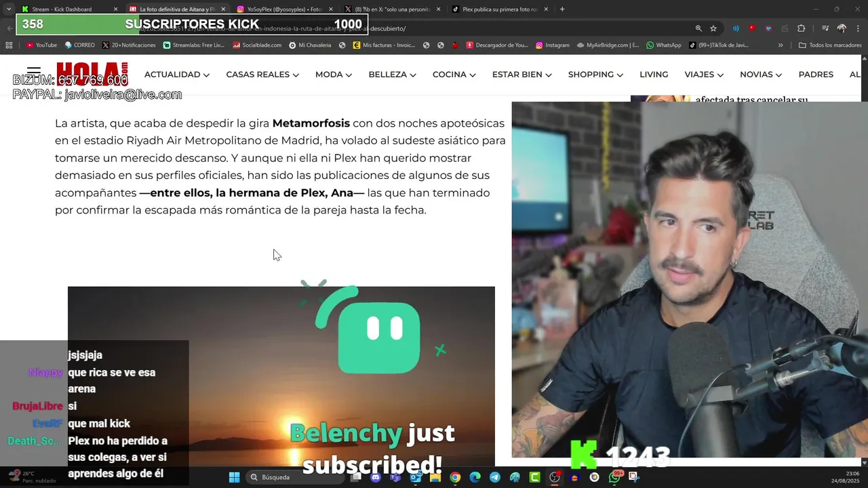Bookmark this page with the star icon
Image resolution: width=868 pixels, height=488 pixels.
coord(713,28)
